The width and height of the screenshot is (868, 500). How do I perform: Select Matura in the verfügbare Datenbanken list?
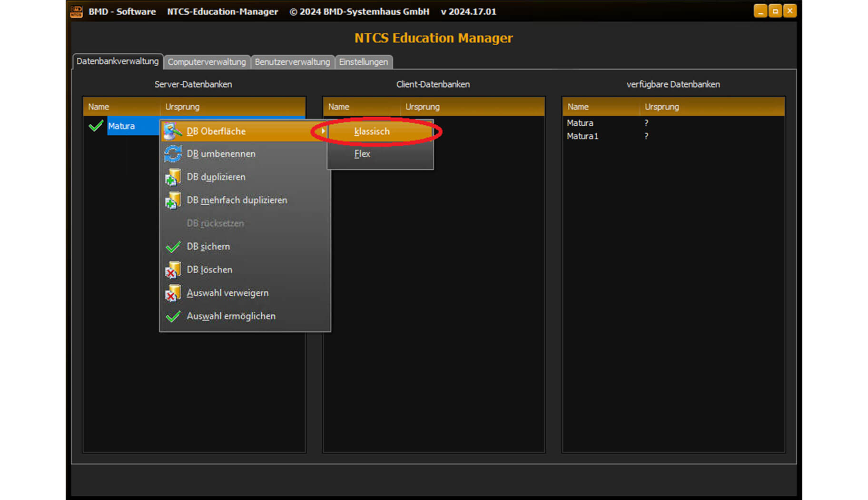point(580,123)
